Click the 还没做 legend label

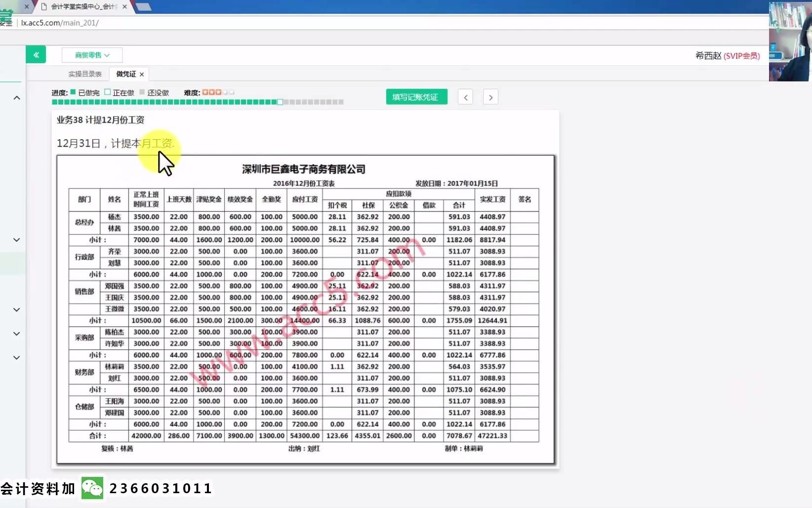[158, 92]
